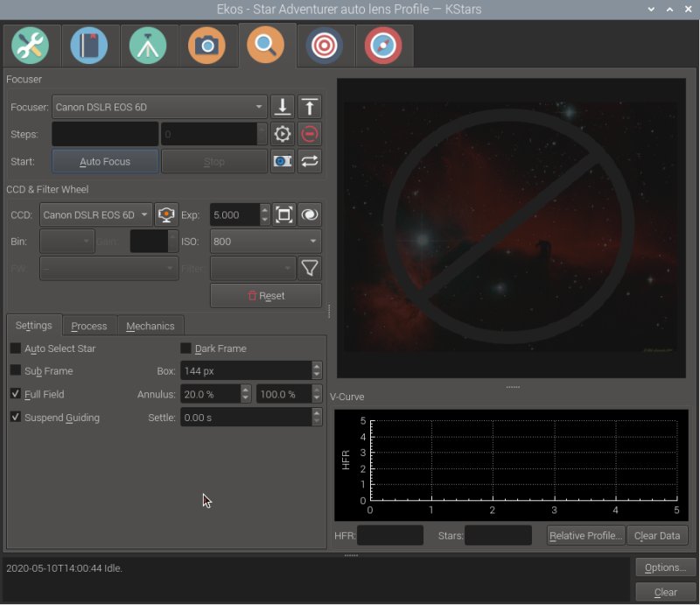This screenshot has height=605, width=700.
Task: Open the CCD camera dropdown
Action: (96, 215)
